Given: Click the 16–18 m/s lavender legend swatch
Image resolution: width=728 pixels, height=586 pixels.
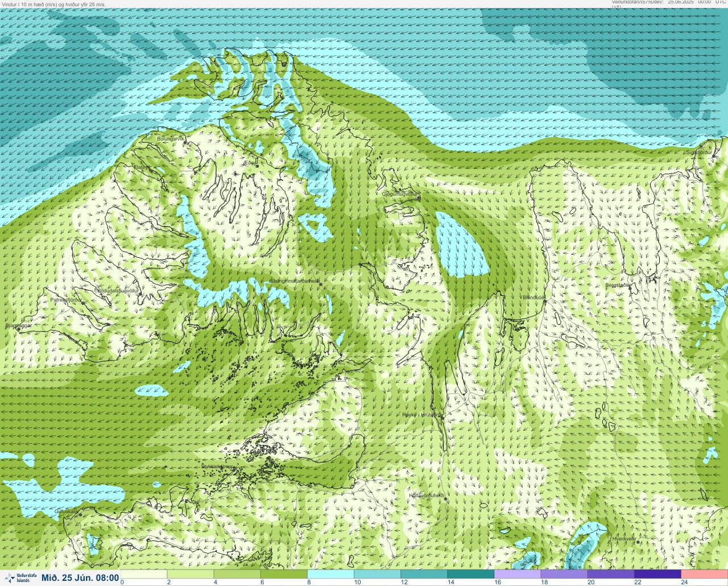Looking at the screenshot, I should tap(518, 574).
